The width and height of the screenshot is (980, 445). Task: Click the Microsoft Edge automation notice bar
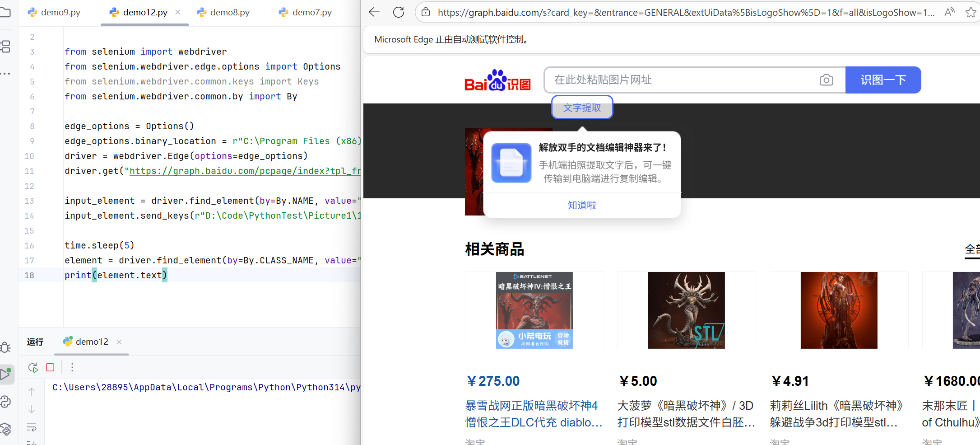pos(672,39)
